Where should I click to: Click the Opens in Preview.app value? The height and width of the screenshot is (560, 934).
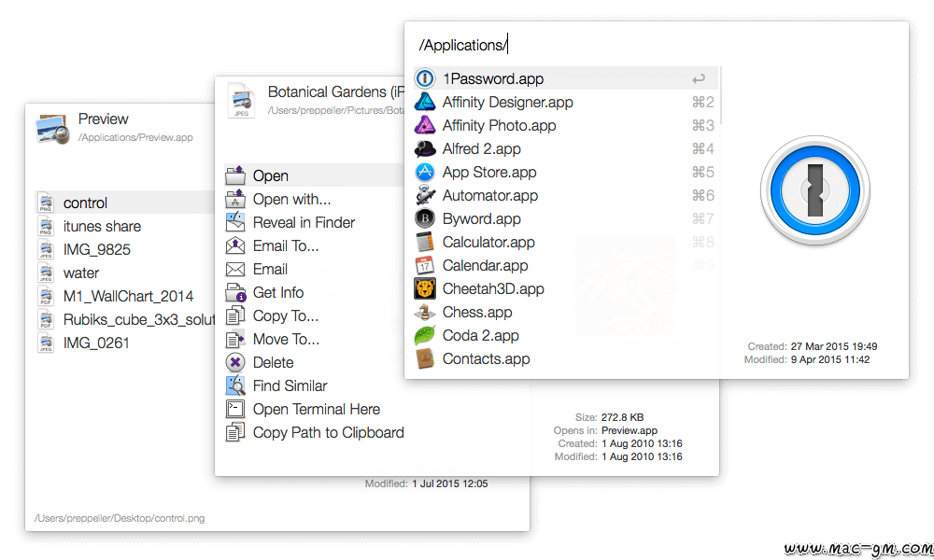click(x=629, y=430)
